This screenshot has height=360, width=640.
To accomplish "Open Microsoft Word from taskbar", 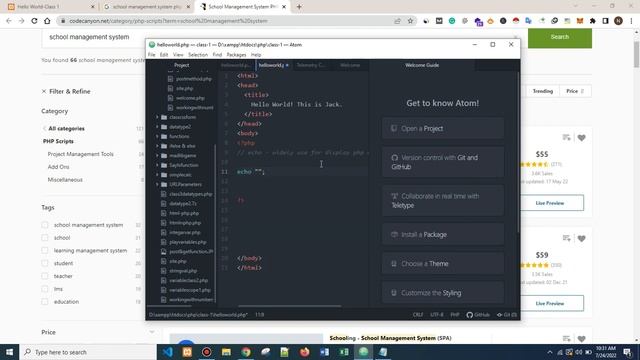I will [x=324, y=352].
